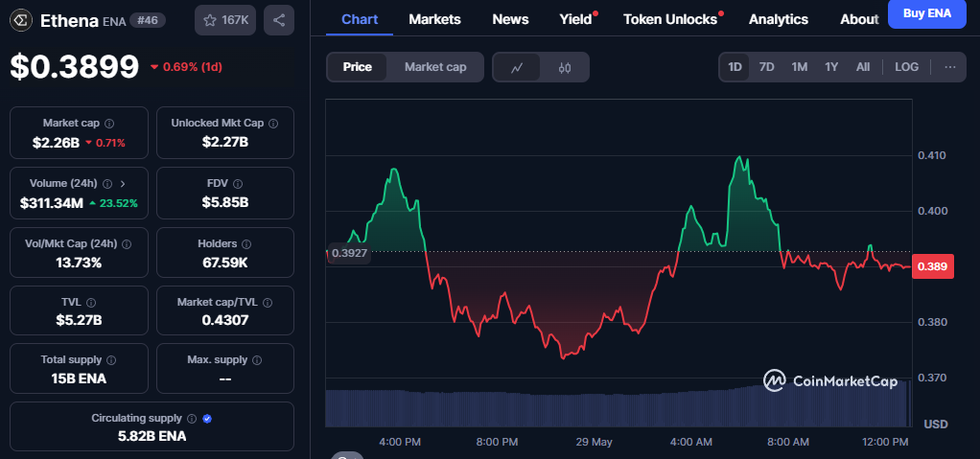980x459 pixels.
Task: Select the 1Y time range
Action: pos(831,67)
